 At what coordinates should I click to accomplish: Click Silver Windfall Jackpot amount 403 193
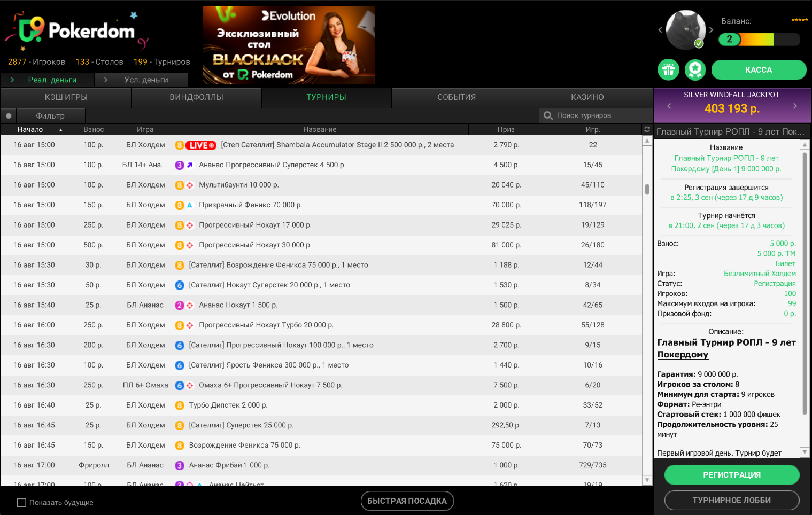[x=732, y=108]
